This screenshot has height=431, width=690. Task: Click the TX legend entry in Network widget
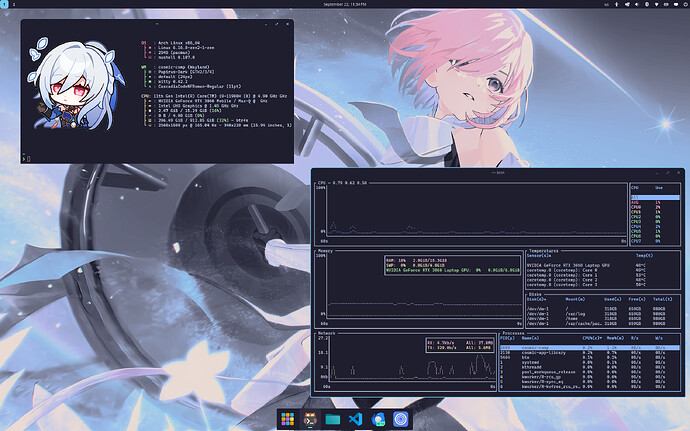[459, 348]
